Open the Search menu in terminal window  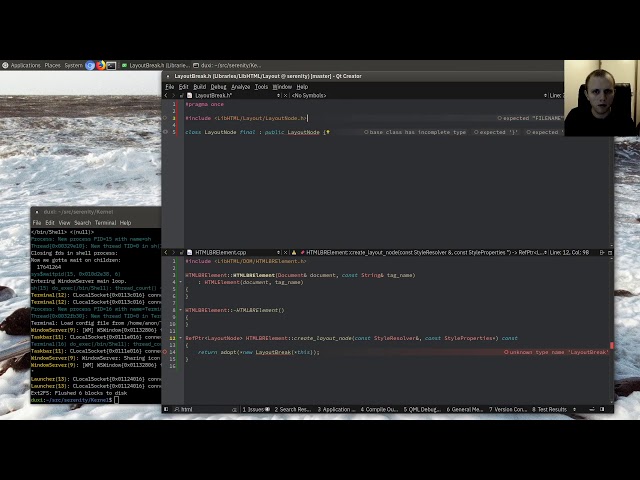click(x=82, y=223)
